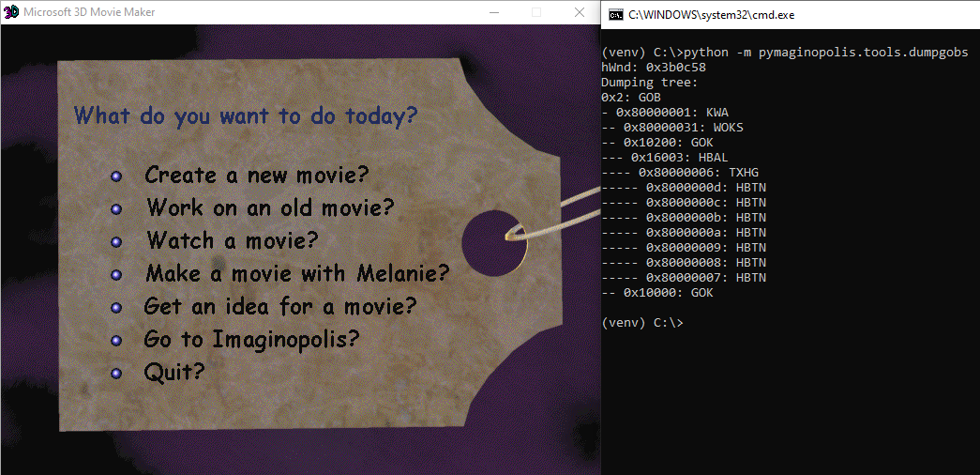This screenshot has height=475, width=980.
Task: Choose "Go to Imaginopolis?"
Action: (x=252, y=339)
